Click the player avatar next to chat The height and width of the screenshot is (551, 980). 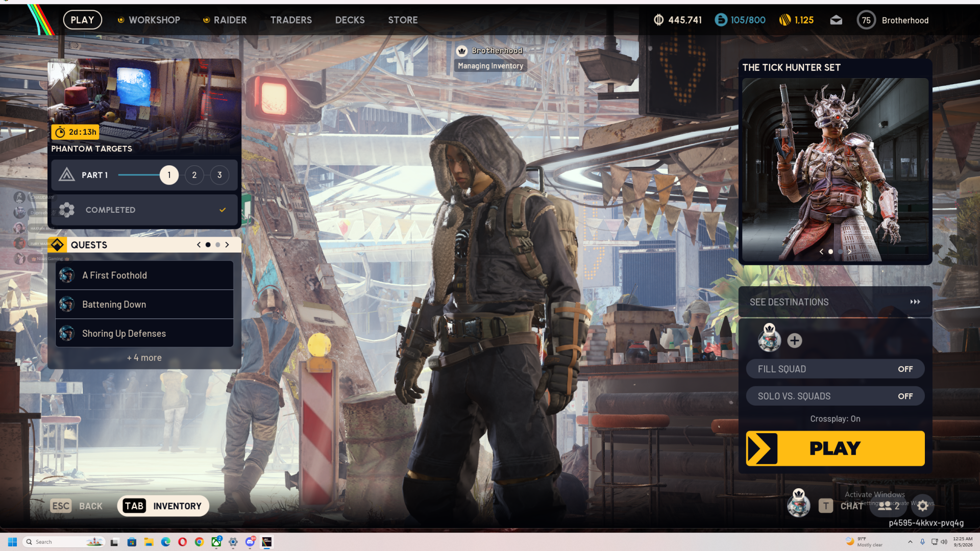click(x=799, y=503)
